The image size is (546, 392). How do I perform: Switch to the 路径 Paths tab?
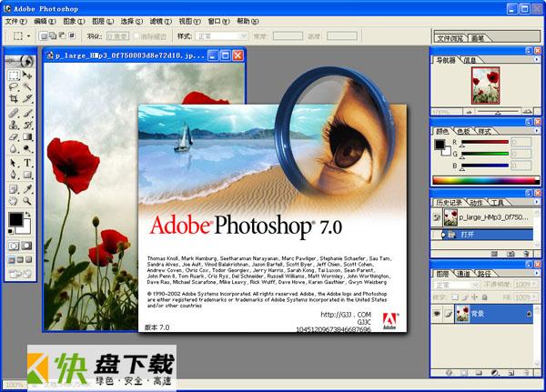[x=484, y=274]
